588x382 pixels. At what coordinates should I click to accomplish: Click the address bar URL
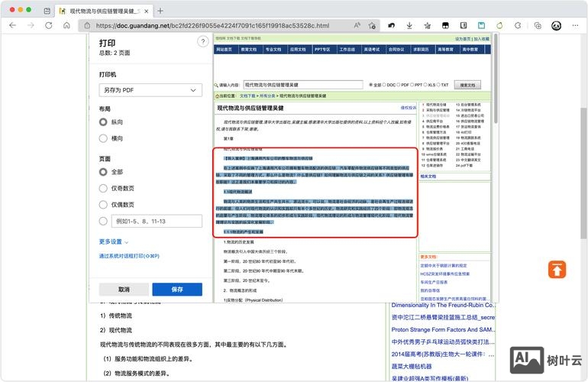[x=212, y=25]
